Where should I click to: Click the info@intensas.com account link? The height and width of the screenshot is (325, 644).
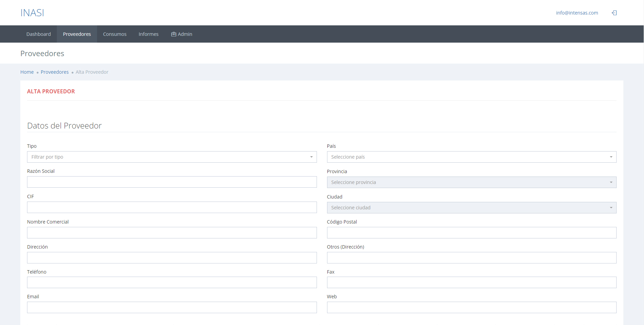[577, 13]
